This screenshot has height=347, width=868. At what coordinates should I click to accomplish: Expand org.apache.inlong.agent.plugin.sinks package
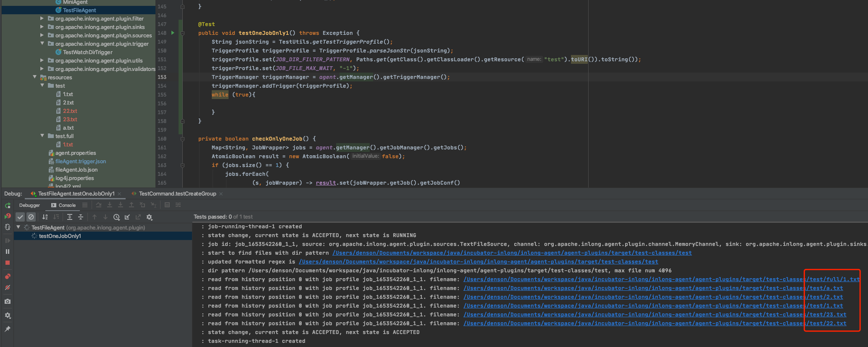point(42,27)
